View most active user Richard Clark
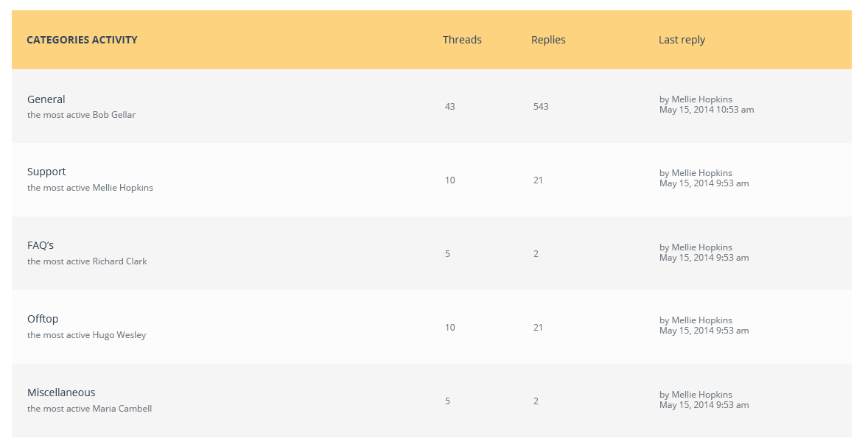The image size is (868, 447). point(119,261)
